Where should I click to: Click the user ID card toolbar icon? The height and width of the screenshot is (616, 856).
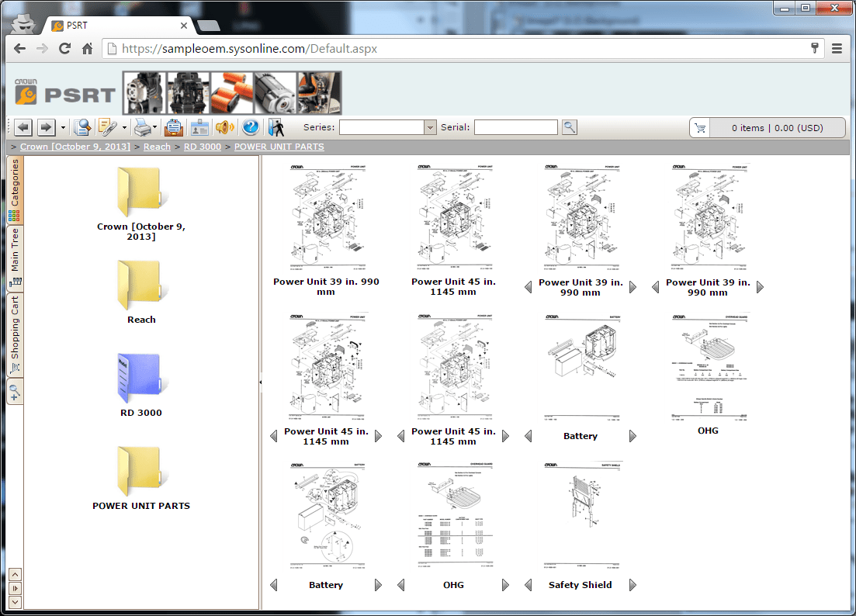(199, 128)
